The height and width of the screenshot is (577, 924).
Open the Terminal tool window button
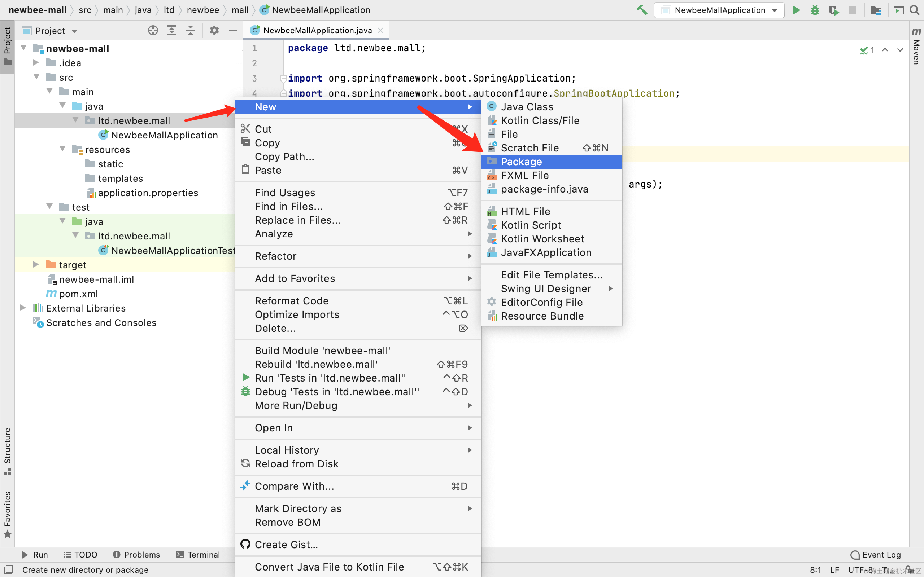pyautogui.click(x=198, y=555)
